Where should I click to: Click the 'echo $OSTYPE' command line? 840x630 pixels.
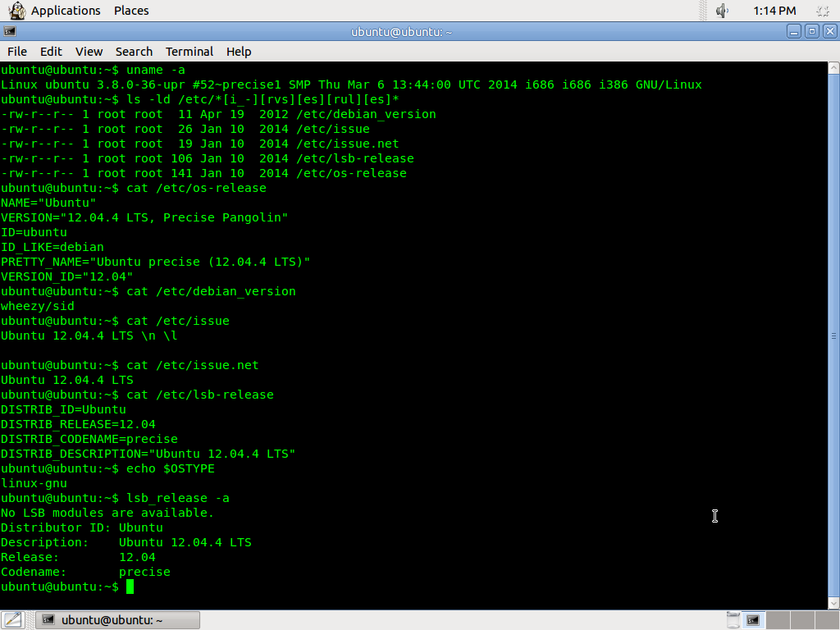(x=107, y=468)
